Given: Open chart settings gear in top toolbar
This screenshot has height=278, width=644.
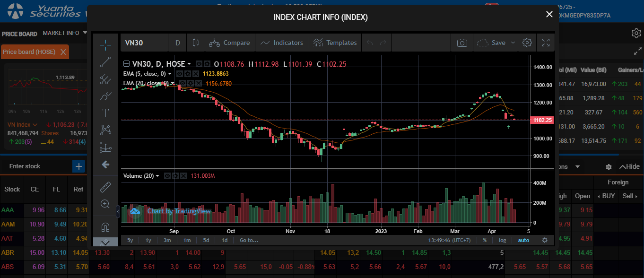Looking at the screenshot, I should pos(527,43).
